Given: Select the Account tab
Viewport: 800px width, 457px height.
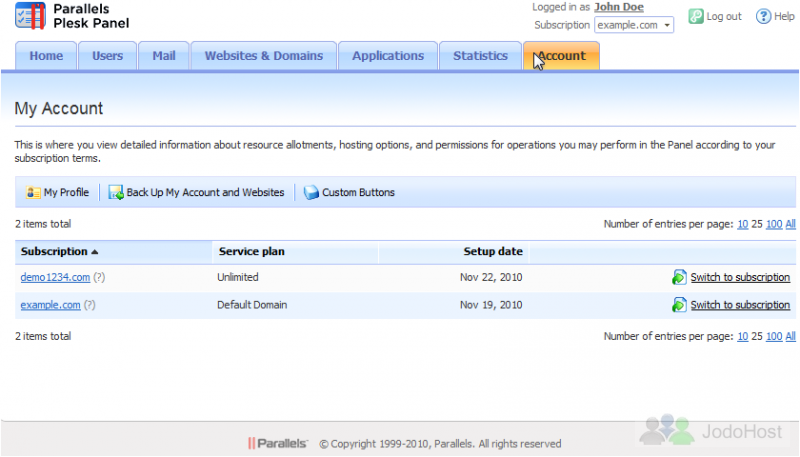Looking at the screenshot, I should (561, 56).
